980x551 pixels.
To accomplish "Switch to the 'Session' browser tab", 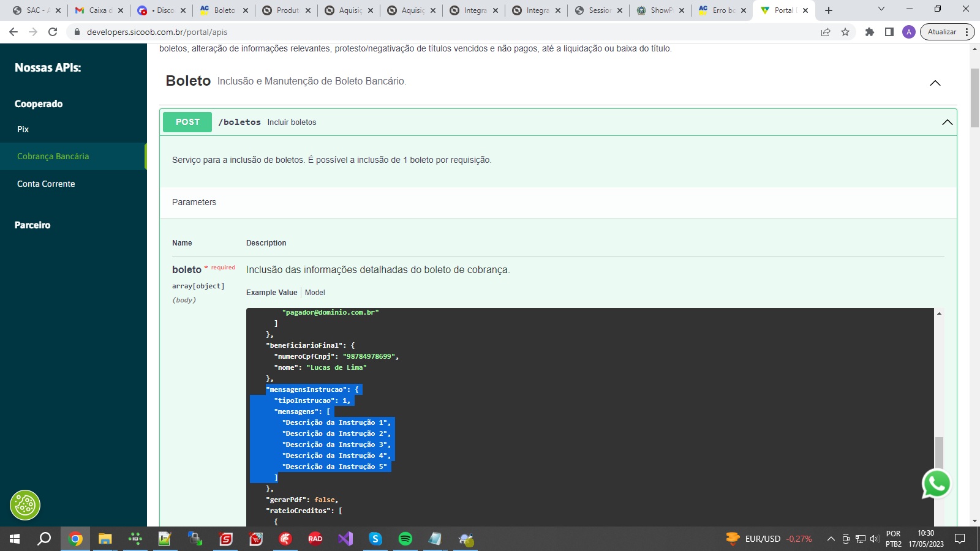I will [598, 10].
